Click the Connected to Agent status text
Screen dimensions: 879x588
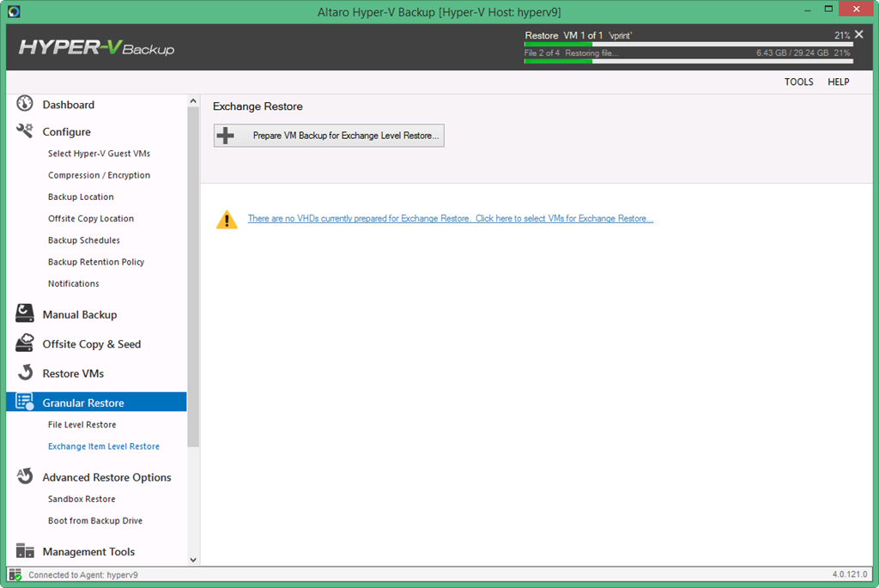[x=83, y=575]
